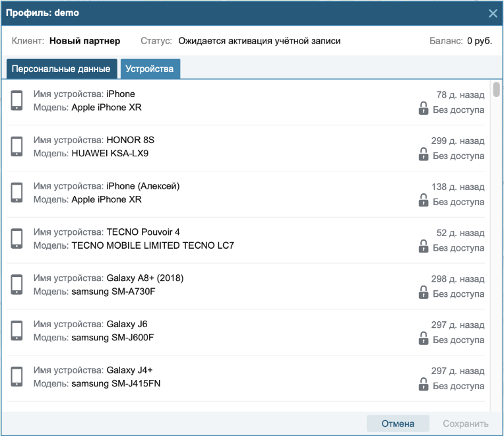Screen dimensions: 504x436
Task: Close the Профиль: demo dialog
Action: [493, 13]
